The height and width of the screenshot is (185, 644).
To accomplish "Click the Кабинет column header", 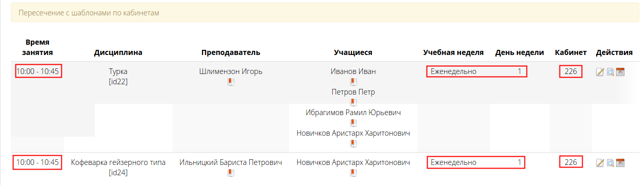I will point(570,52).
